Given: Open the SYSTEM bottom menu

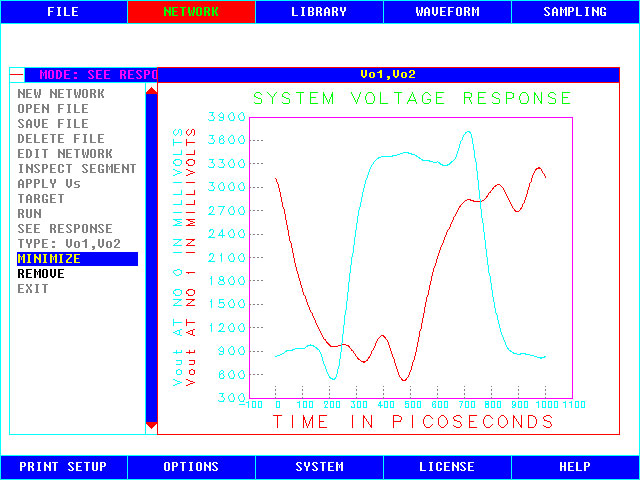Looking at the screenshot, I should coord(319,467).
